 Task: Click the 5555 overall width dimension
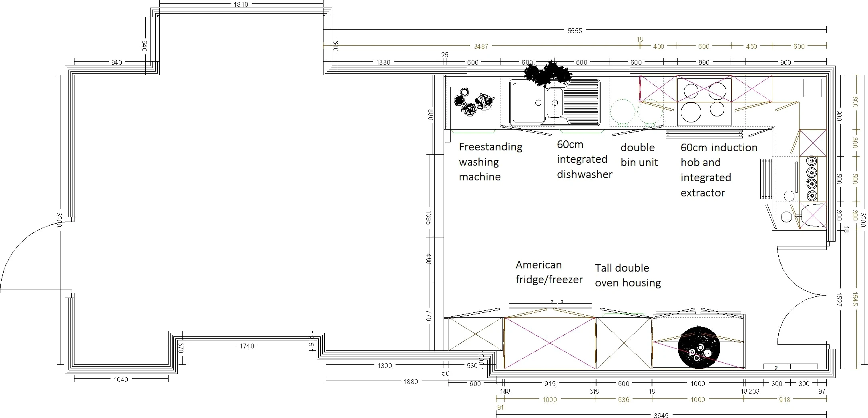[575, 30]
